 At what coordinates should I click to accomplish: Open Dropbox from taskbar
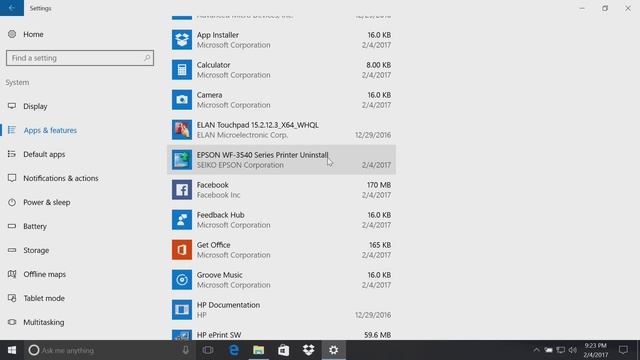click(x=309, y=350)
